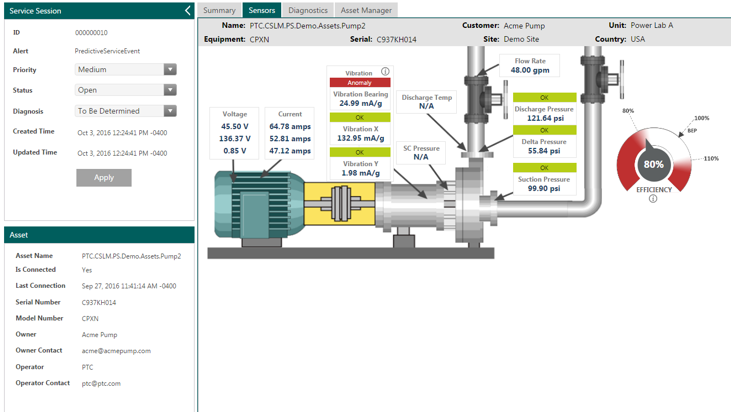
Task: Select the 47.12 amps current reading
Action: [x=290, y=151]
